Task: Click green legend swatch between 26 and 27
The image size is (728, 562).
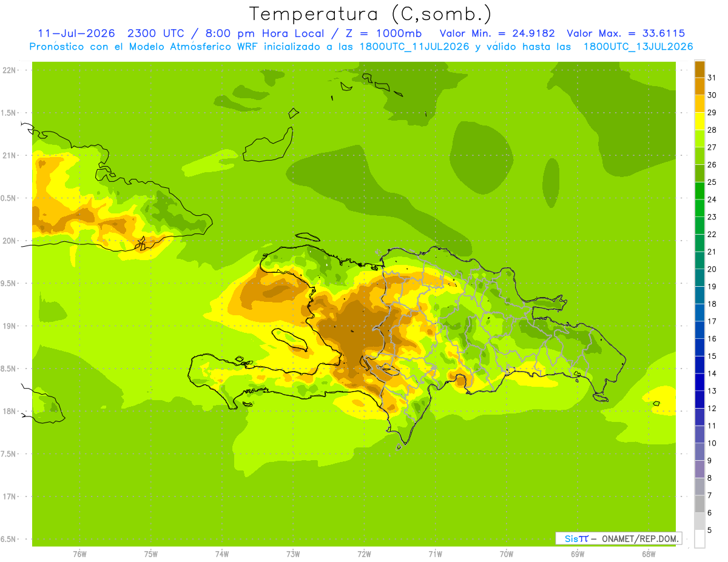Action: click(699, 156)
